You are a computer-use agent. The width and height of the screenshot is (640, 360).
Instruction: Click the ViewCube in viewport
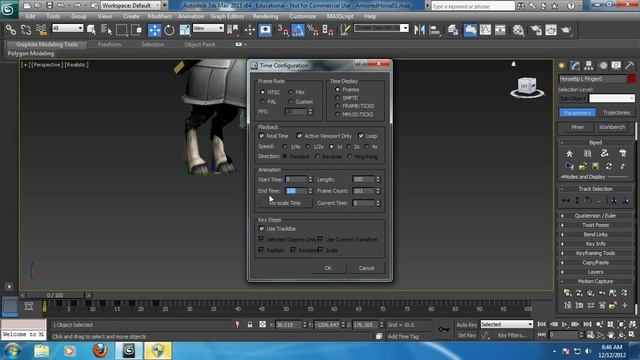tap(527, 87)
